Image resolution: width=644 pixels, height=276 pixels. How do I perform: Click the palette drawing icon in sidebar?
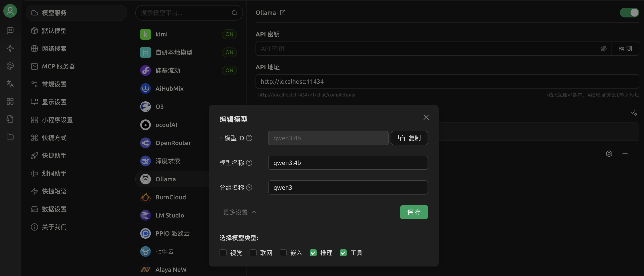(10, 66)
